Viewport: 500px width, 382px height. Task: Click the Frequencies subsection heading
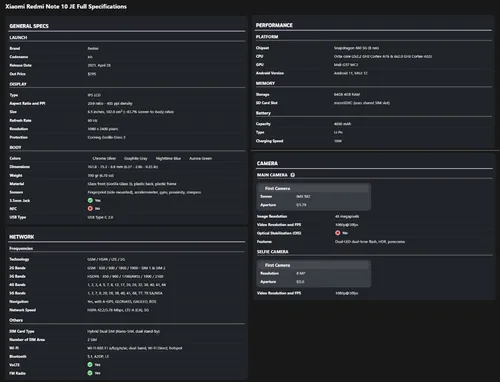click(21, 248)
